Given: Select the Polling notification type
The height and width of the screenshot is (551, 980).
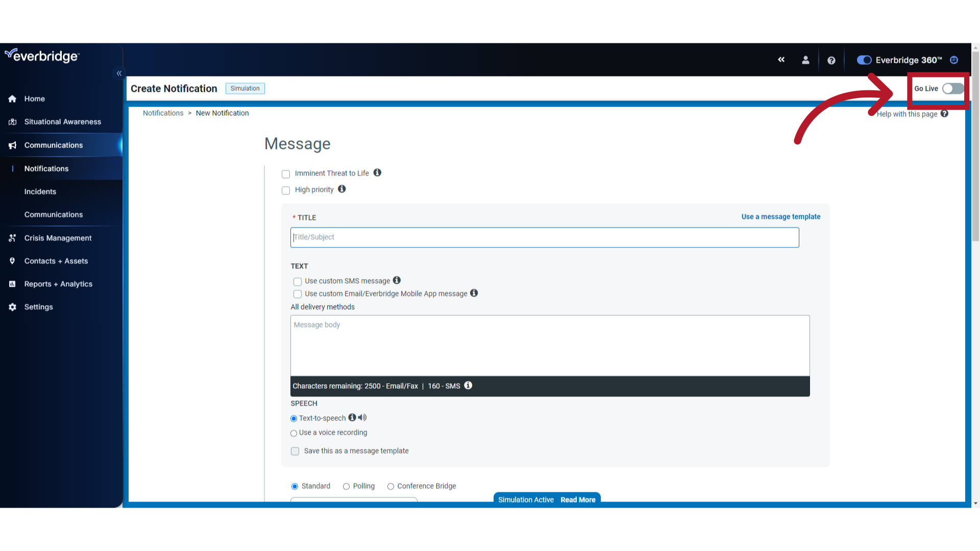Looking at the screenshot, I should (x=346, y=486).
